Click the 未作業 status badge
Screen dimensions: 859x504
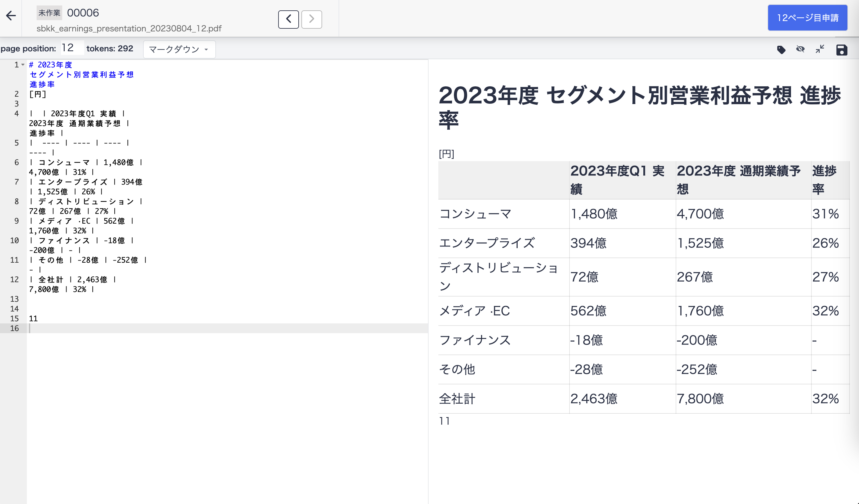pyautogui.click(x=49, y=13)
